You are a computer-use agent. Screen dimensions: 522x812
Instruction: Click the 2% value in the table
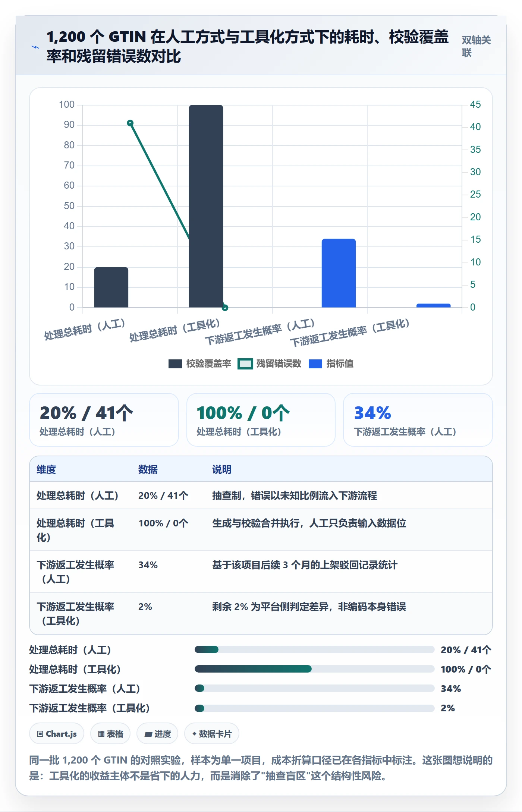point(145,607)
